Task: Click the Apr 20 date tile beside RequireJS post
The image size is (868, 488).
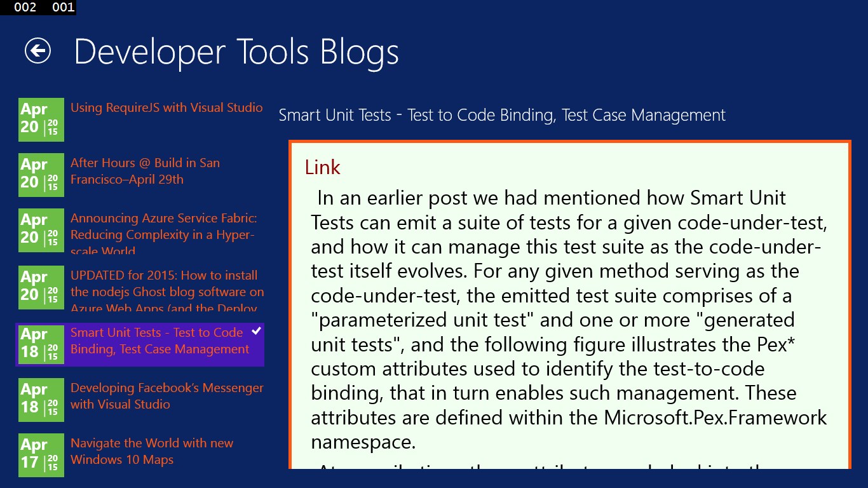Action: pyautogui.click(x=41, y=119)
